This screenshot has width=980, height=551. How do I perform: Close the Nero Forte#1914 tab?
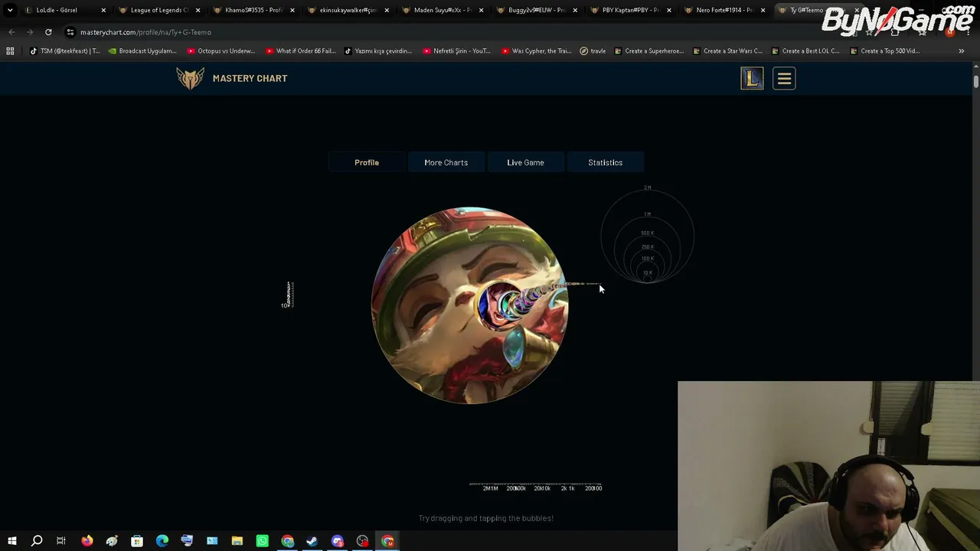(x=763, y=11)
